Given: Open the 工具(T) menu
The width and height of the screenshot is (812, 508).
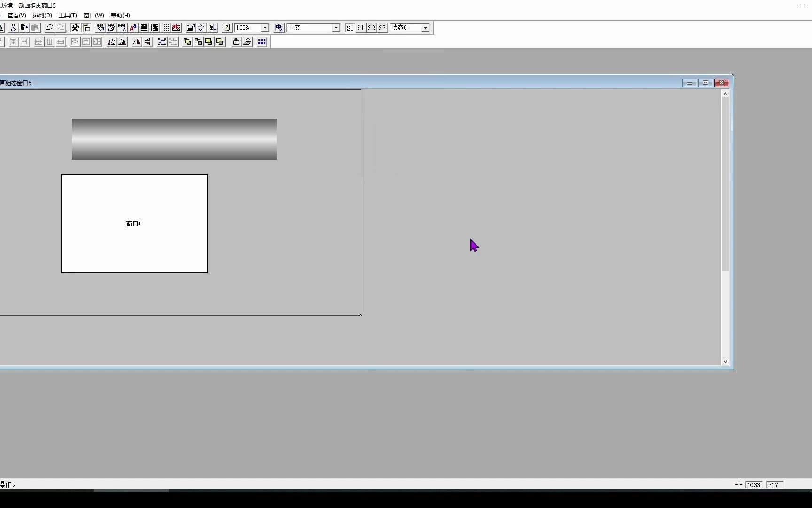Looking at the screenshot, I should 68,16.
